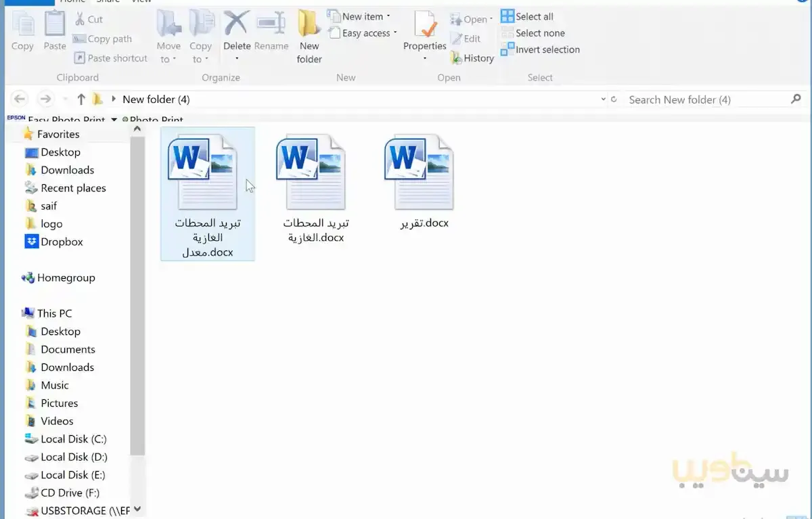Open the logo folder
This screenshot has width=812, height=519.
pos(44,224)
